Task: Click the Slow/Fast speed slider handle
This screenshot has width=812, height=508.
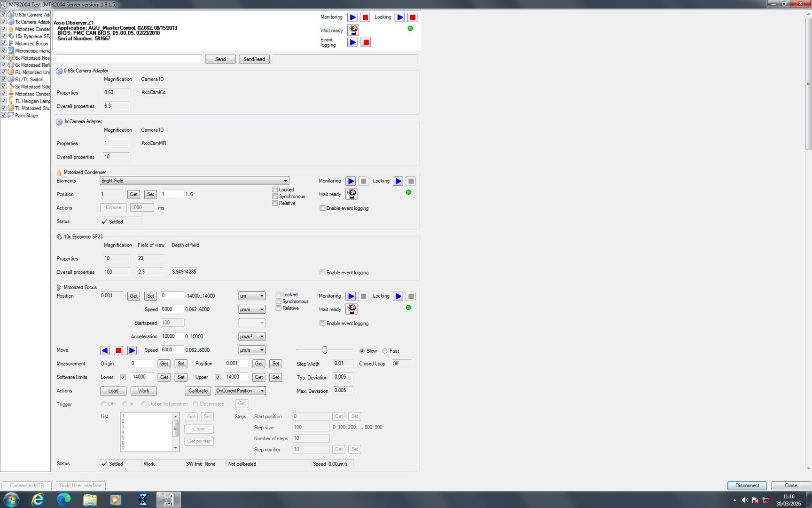Action: coord(324,349)
